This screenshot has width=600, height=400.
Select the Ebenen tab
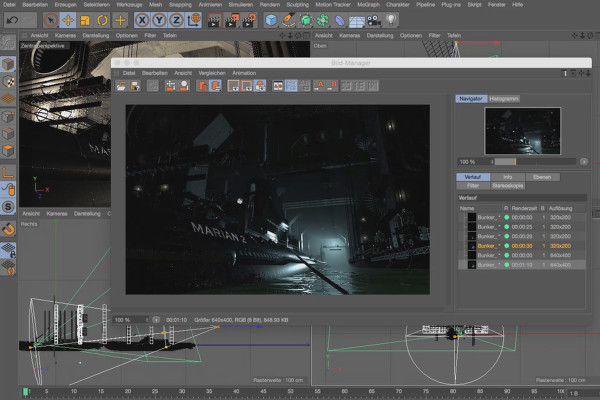tap(542, 177)
